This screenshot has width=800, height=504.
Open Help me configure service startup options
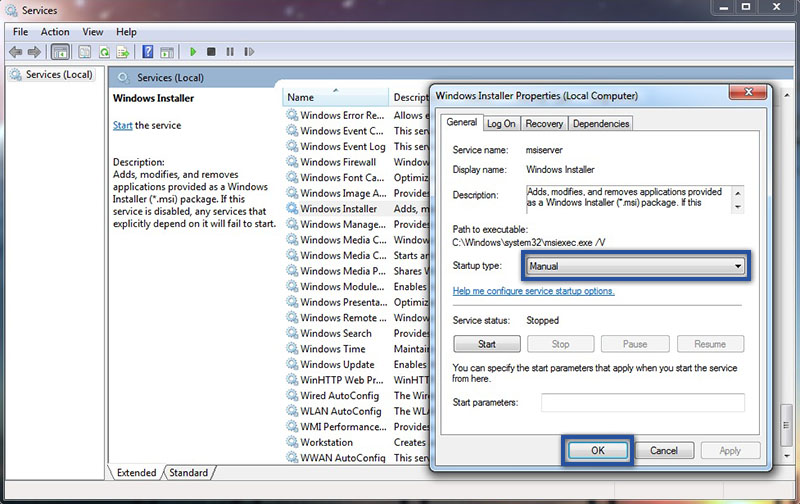[x=533, y=291]
